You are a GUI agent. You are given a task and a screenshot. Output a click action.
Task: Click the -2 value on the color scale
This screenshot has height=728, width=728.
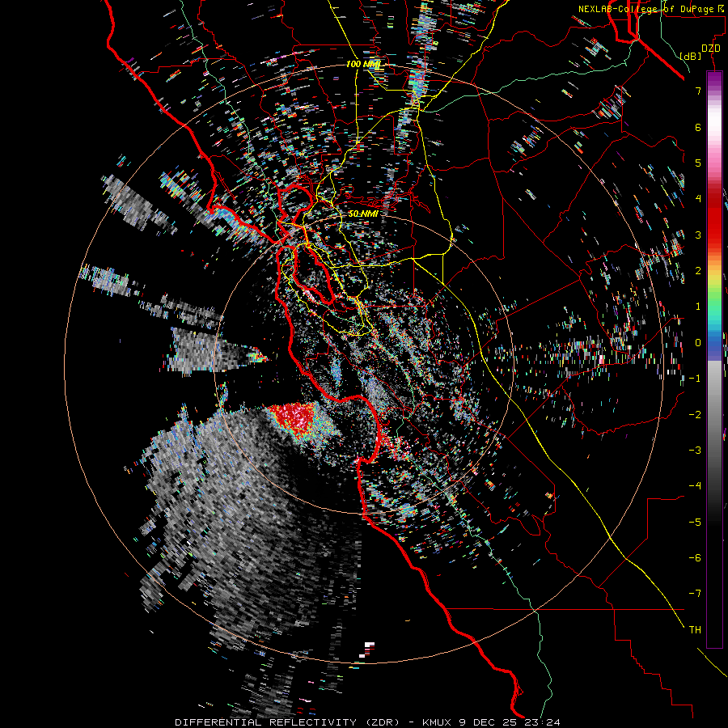tap(695, 415)
